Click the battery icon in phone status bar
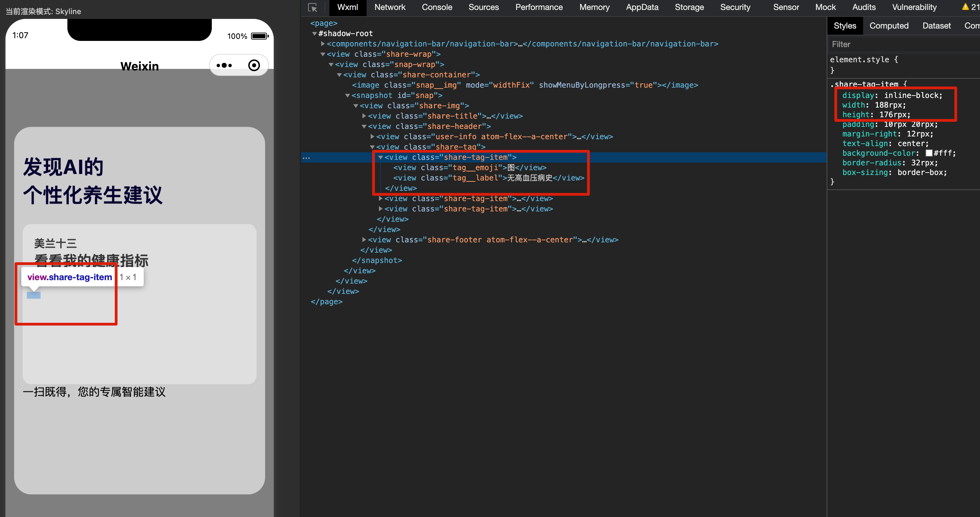 [x=260, y=36]
